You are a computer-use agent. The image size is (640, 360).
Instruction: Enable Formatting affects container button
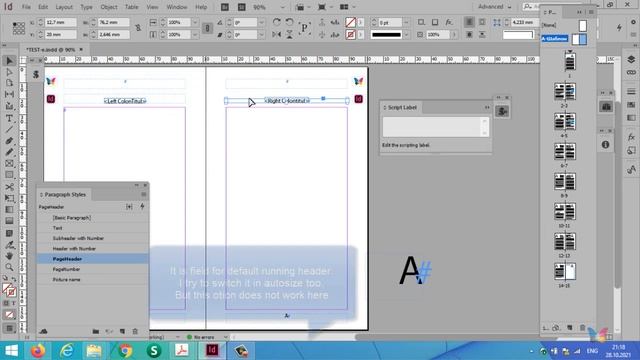coord(7,303)
